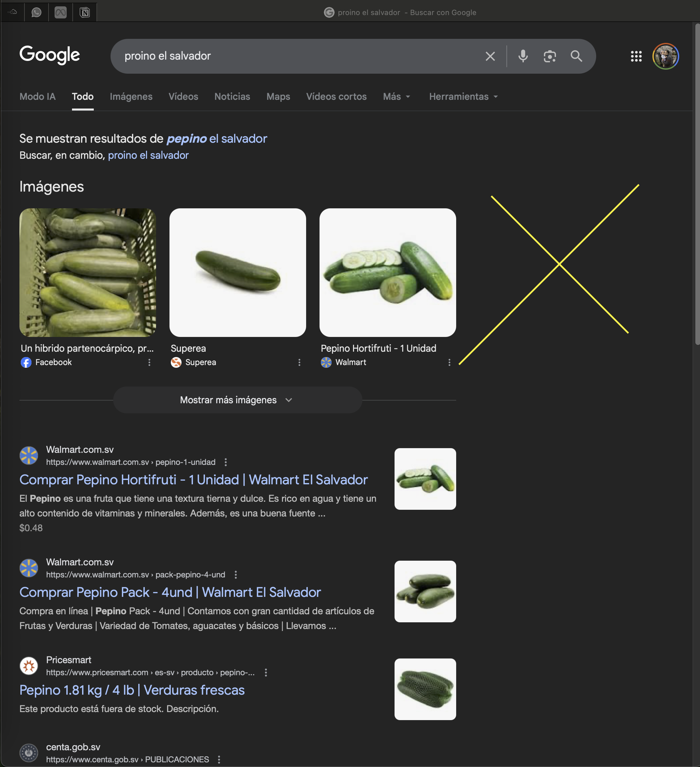Viewport: 700px width, 767px height.
Task: Search instead for proino el salvador link
Action: coord(148,155)
